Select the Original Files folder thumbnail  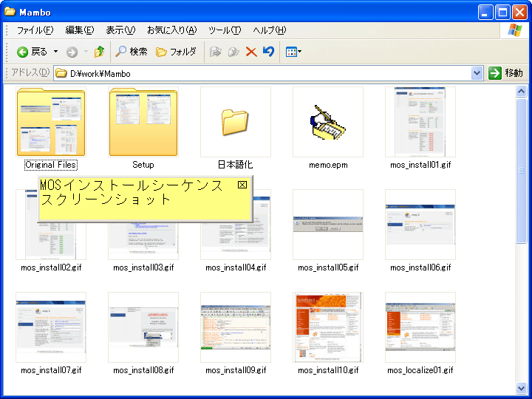51,122
